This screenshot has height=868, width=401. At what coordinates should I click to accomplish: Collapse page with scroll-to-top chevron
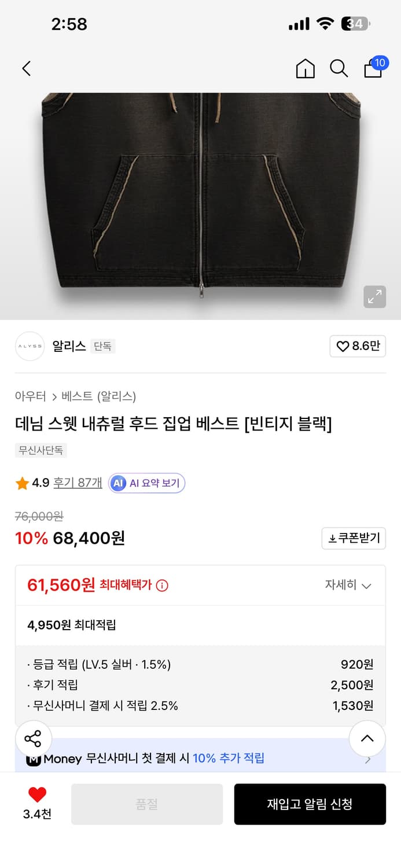click(x=367, y=738)
